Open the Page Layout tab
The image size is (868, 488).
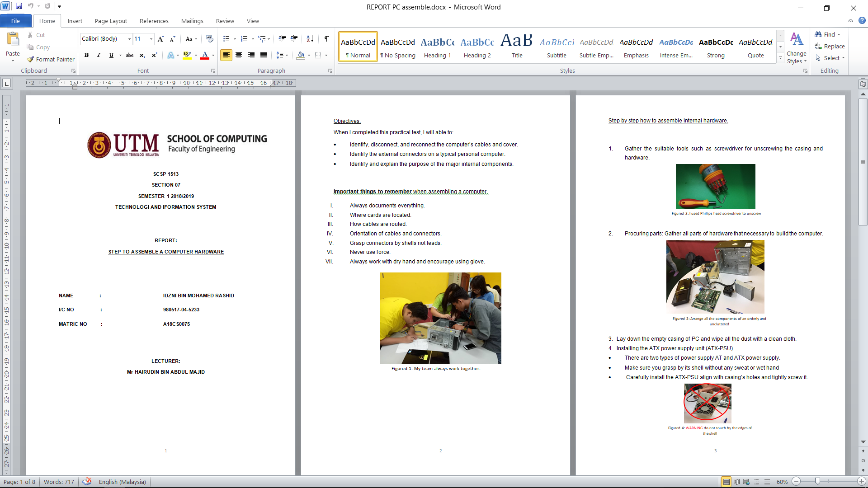coord(111,21)
